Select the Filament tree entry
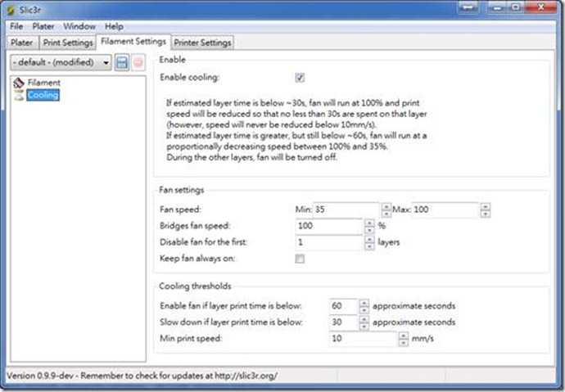The width and height of the screenshot is (565, 392). coord(44,83)
